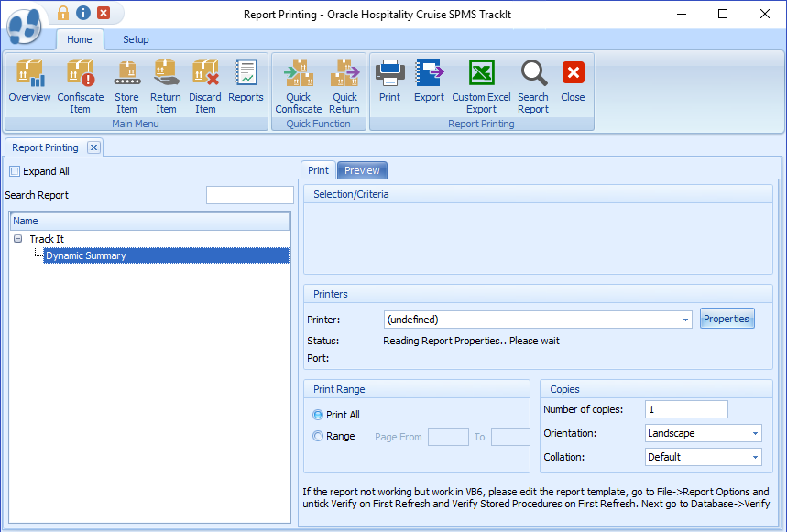Select the Print tab in the report pane

point(318,170)
